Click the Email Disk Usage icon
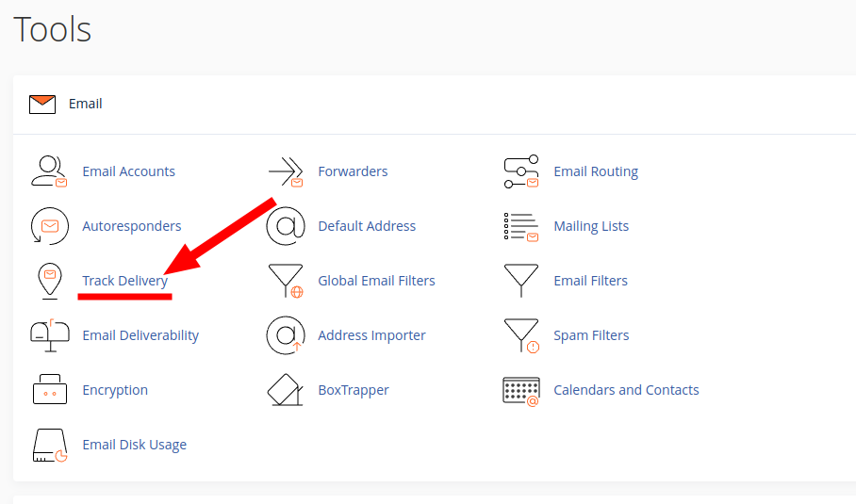The width and height of the screenshot is (856, 504). point(50,445)
